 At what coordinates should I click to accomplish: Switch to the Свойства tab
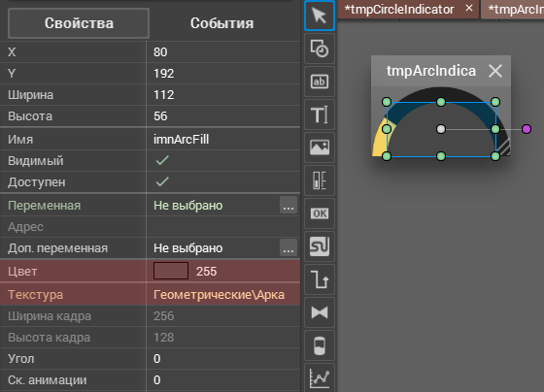coord(79,23)
